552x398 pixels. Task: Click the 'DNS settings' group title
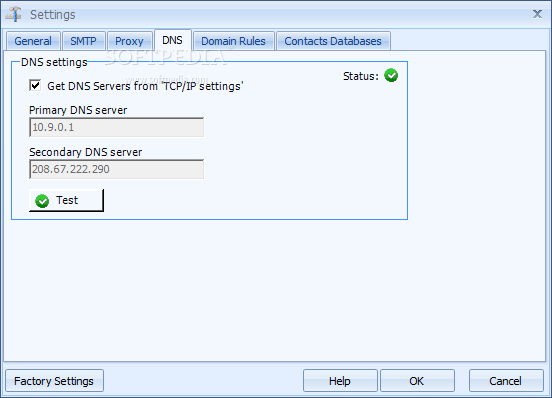click(x=54, y=62)
